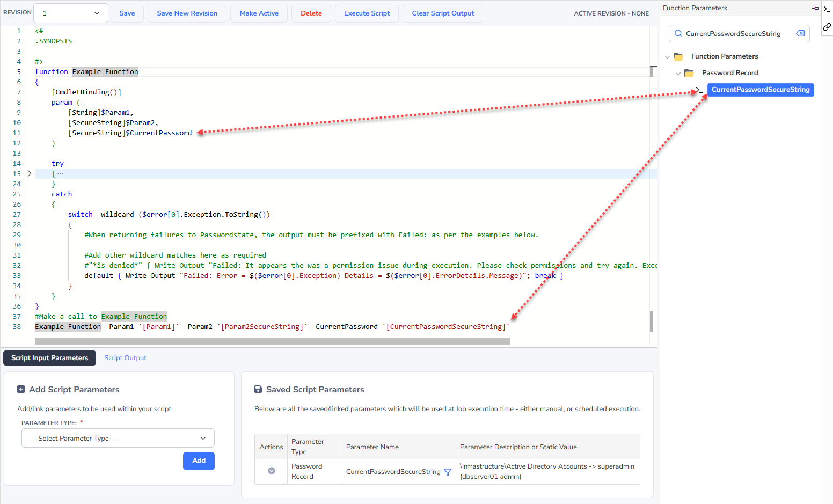
Task: Open the Revision number dropdown
Action: coord(71,13)
